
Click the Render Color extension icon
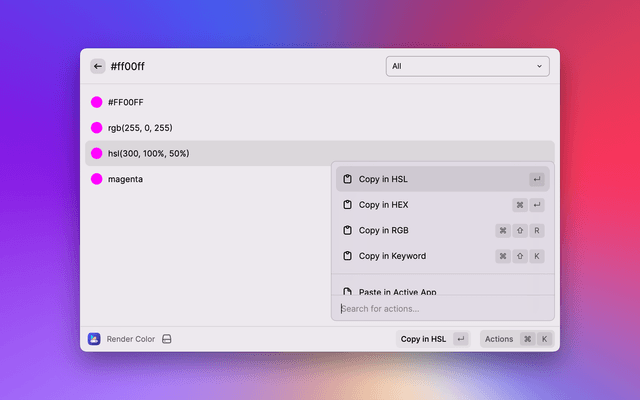click(x=94, y=339)
